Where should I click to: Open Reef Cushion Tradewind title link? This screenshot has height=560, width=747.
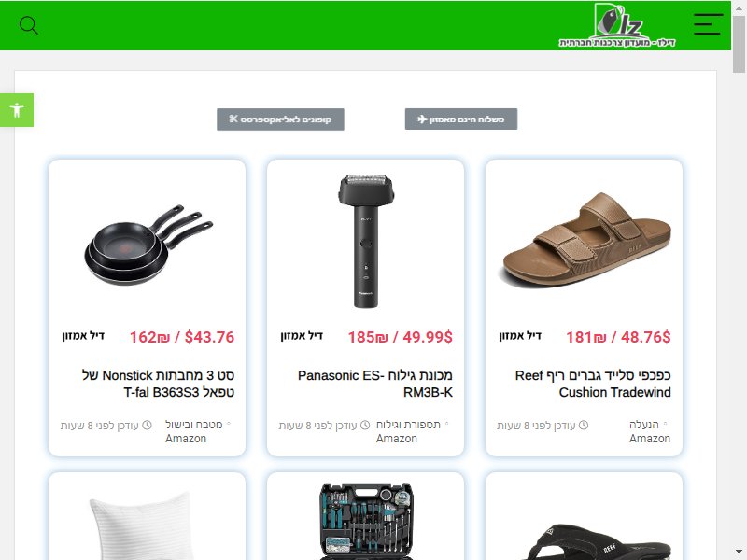coord(593,384)
